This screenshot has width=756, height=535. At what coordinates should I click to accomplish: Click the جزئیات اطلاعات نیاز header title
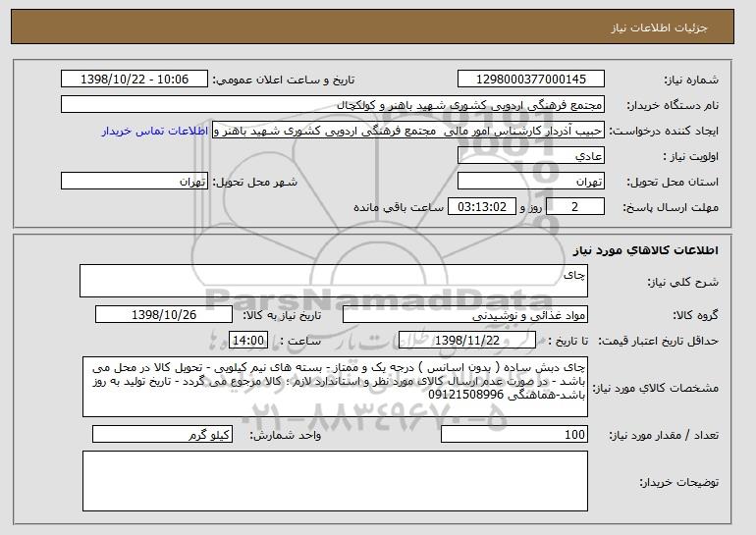[659, 27]
